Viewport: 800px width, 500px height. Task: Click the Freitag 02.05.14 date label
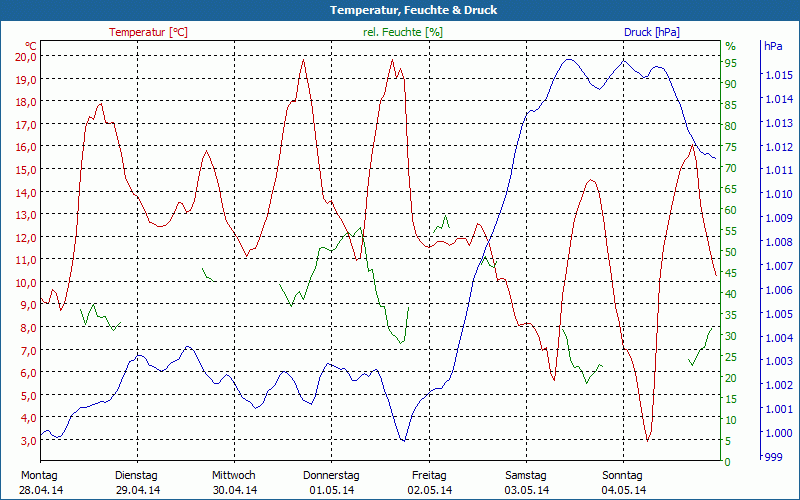click(x=429, y=482)
